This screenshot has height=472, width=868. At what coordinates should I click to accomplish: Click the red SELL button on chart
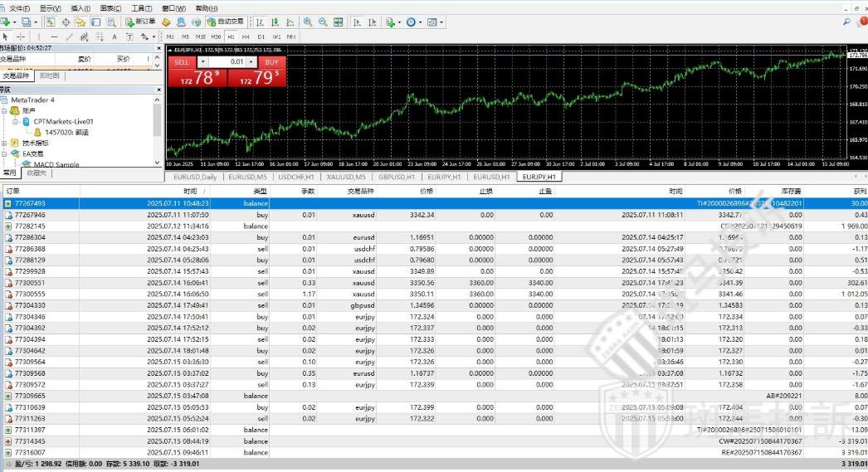(x=183, y=62)
